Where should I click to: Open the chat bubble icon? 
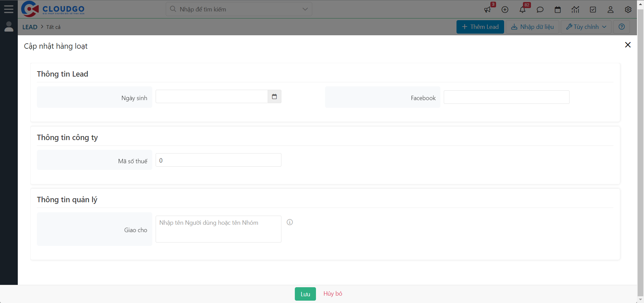[540, 9]
